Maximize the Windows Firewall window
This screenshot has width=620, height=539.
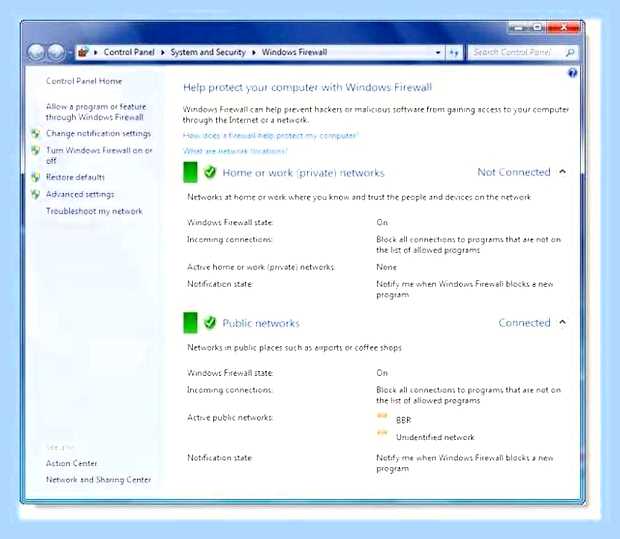tap(537, 28)
